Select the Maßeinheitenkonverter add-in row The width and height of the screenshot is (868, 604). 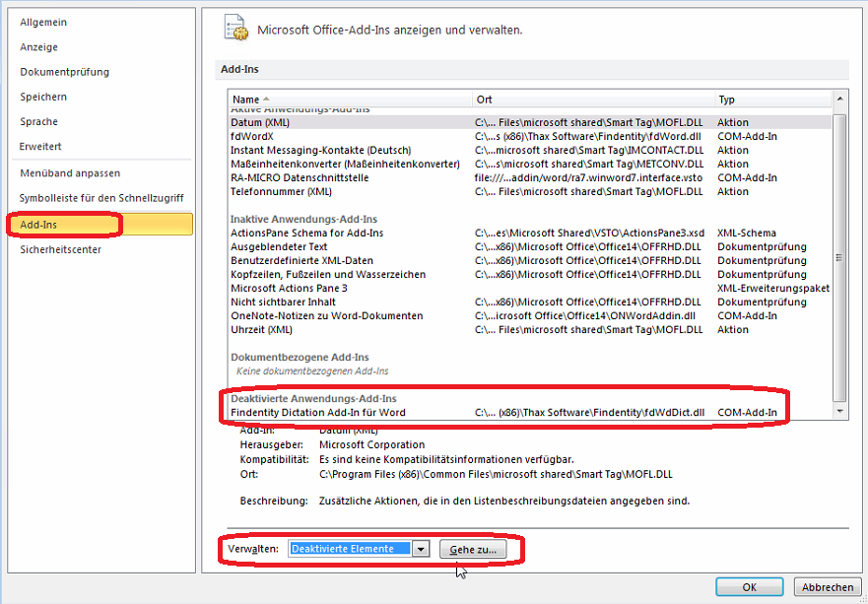click(x=530, y=164)
